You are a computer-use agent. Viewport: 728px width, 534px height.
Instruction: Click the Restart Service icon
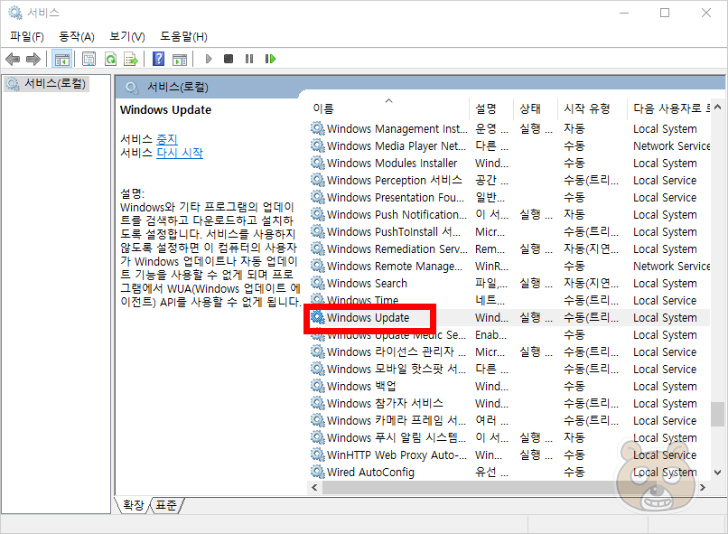pos(270,59)
